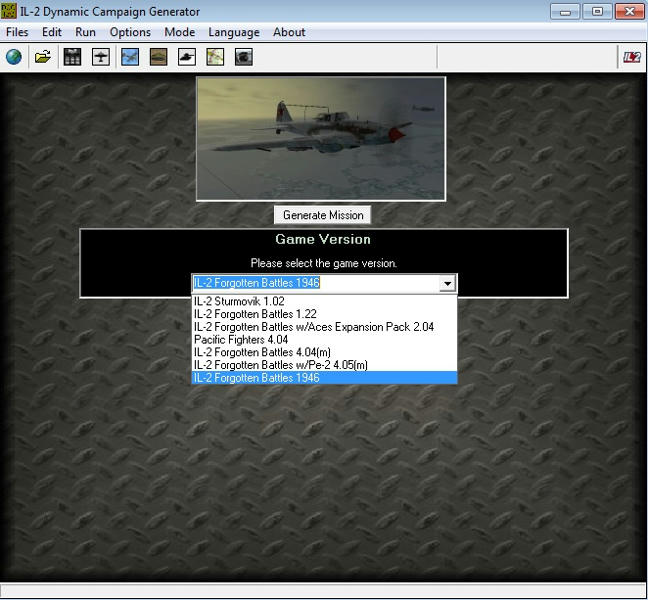
Task: Click the Generate Mission button
Action: 323,215
